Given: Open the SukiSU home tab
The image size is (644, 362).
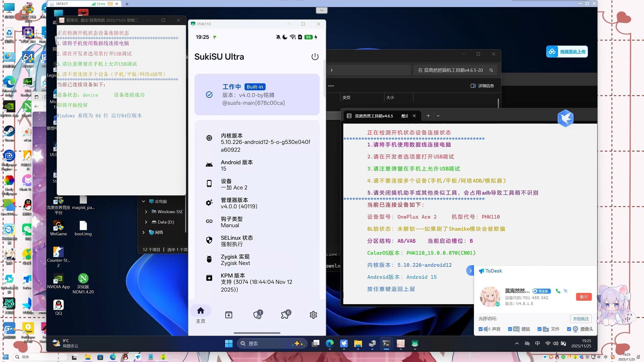Looking at the screenshot, I should (x=200, y=315).
